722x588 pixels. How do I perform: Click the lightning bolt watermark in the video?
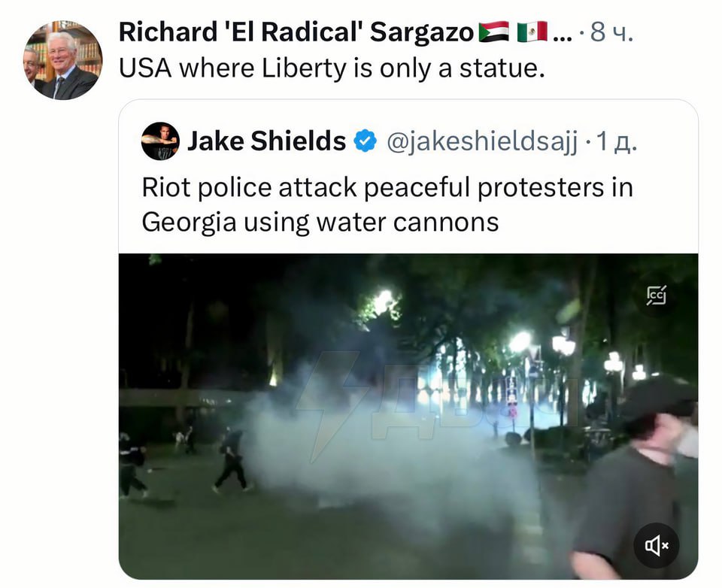(327, 405)
